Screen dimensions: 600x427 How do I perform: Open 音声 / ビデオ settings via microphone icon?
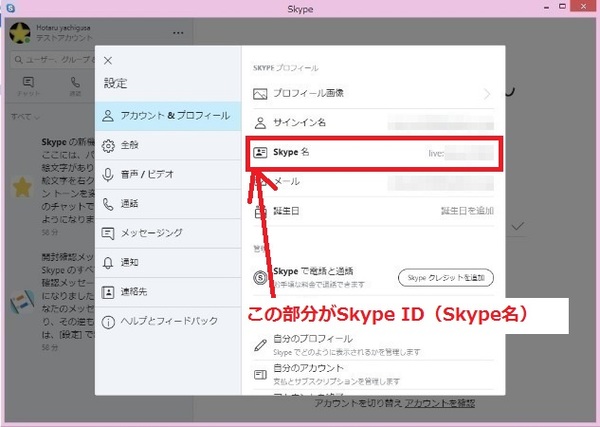(x=109, y=174)
